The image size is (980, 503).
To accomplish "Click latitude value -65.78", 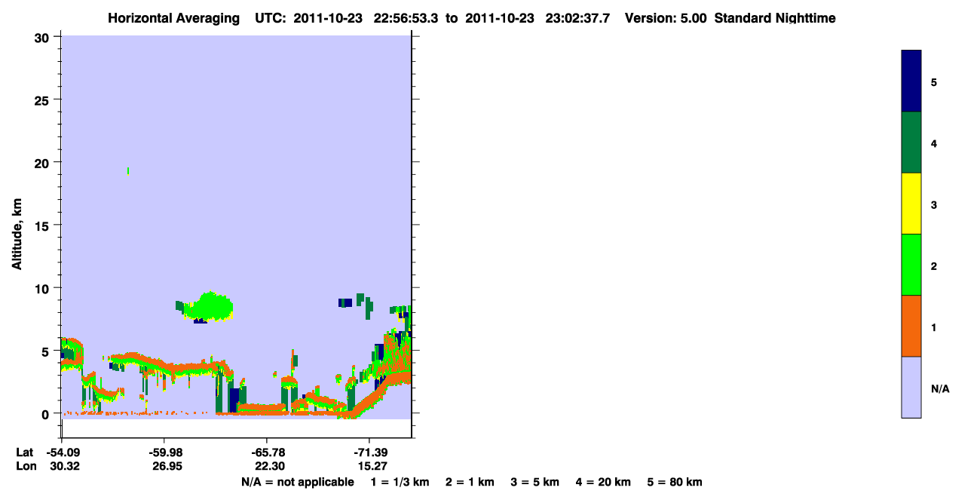I will [x=267, y=452].
